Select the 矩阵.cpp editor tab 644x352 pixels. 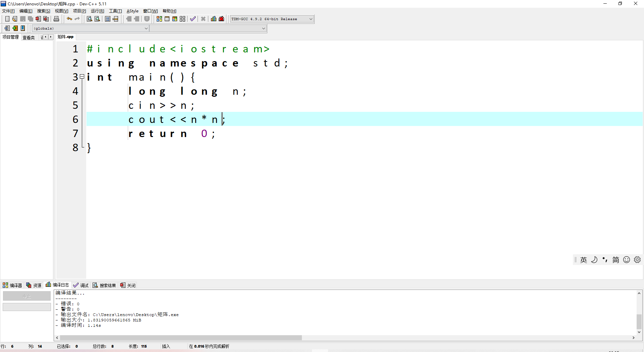tap(65, 37)
